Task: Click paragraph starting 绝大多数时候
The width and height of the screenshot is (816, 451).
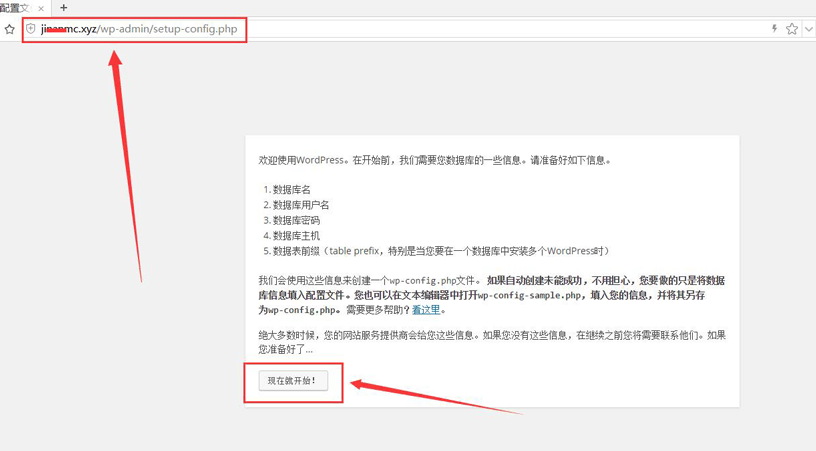Action: (492, 342)
